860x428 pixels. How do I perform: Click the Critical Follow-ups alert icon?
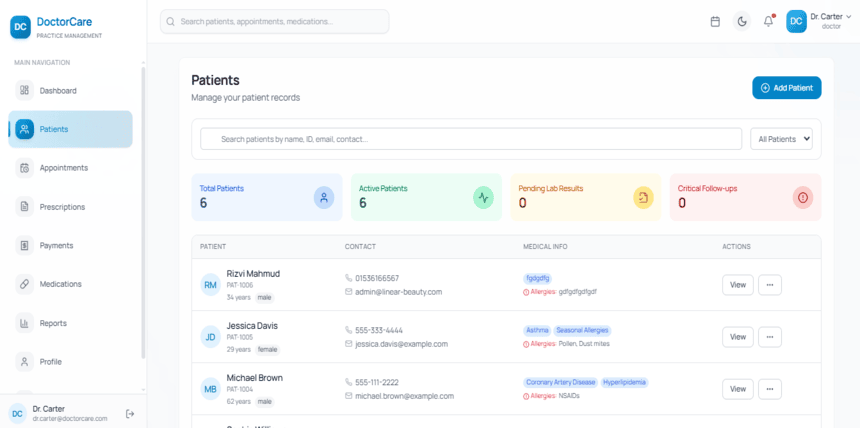click(x=802, y=197)
